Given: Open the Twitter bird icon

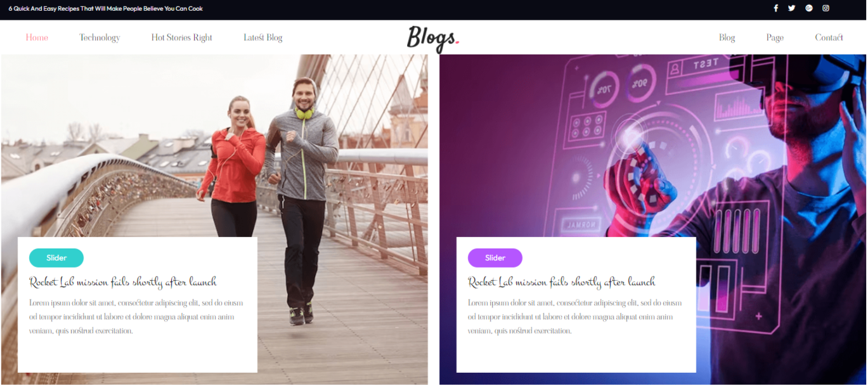Looking at the screenshot, I should [x=792, y=8].
